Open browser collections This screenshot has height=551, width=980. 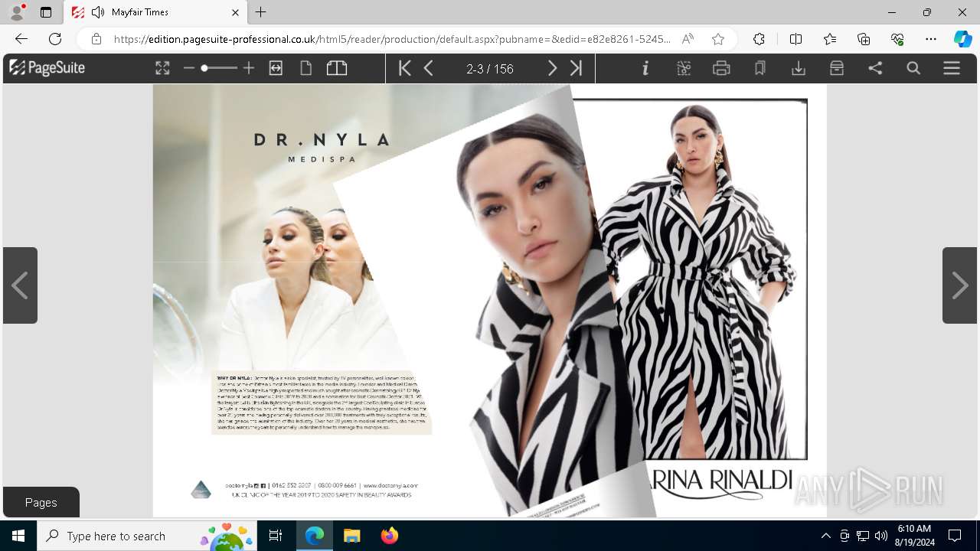[x=864, y=39]
